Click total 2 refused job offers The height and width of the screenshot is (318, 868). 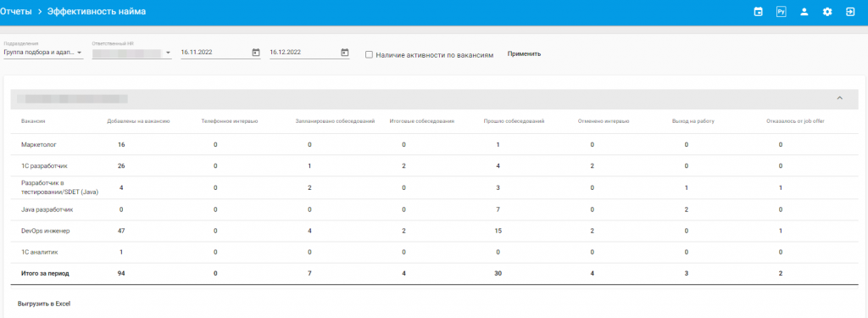click(781, 274)
